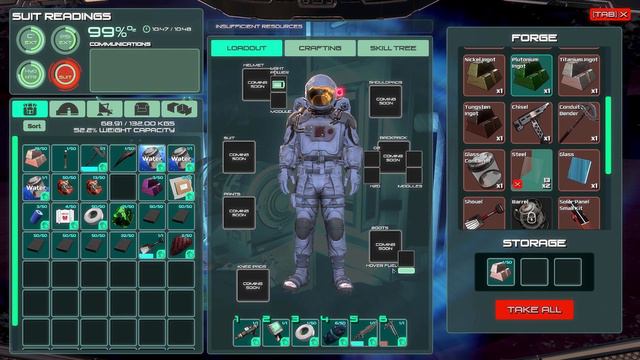Click the Suit equipment slot
Image resolution: width=640 pixels, height=360 pixels.
(x=239, y=157)
